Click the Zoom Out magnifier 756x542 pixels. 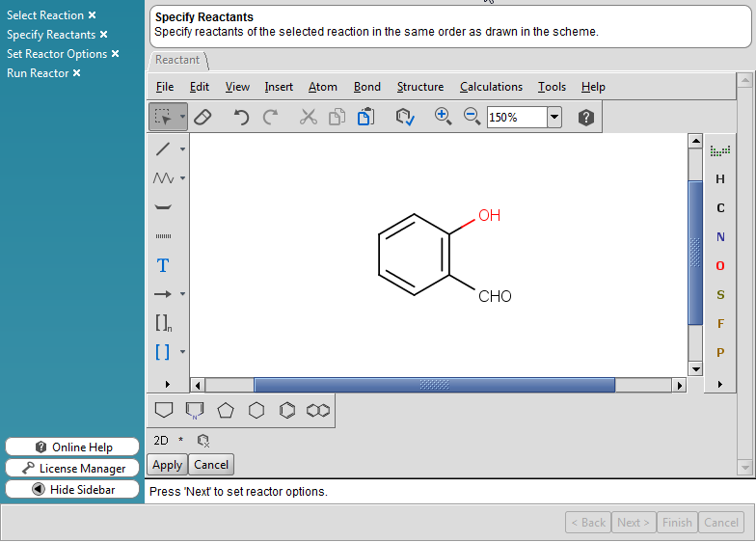(472, 117)
